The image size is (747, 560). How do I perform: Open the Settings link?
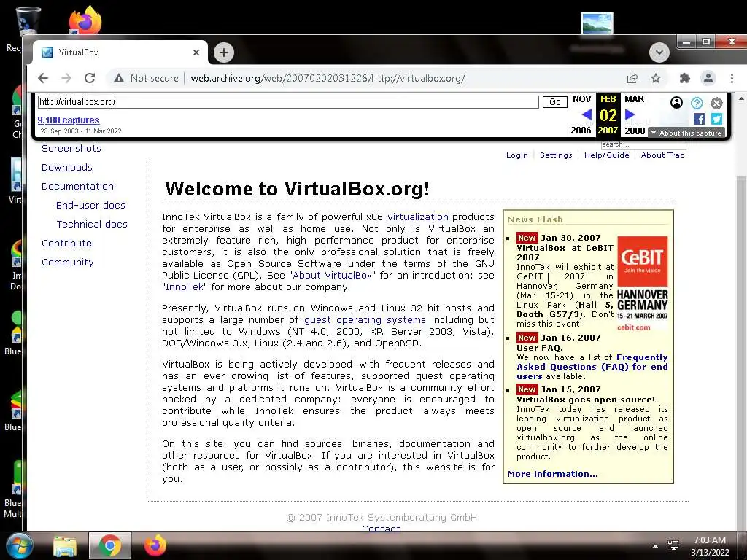coord(556,155)
